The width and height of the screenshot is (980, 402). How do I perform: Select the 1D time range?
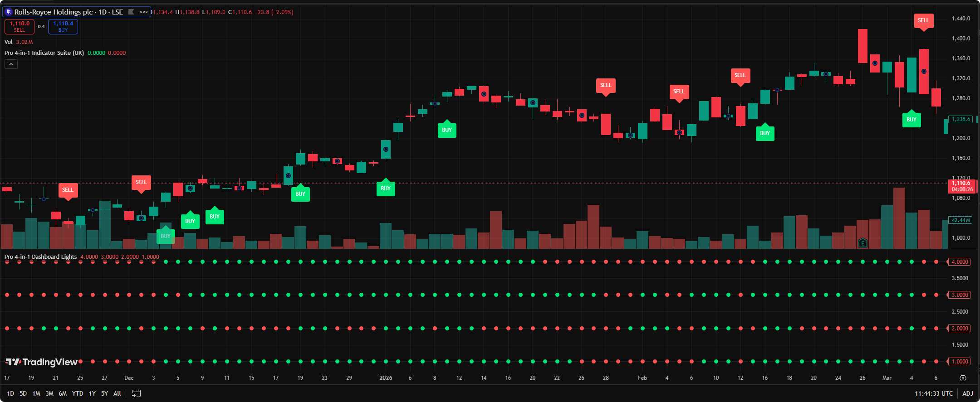click(x=10, y=393)
